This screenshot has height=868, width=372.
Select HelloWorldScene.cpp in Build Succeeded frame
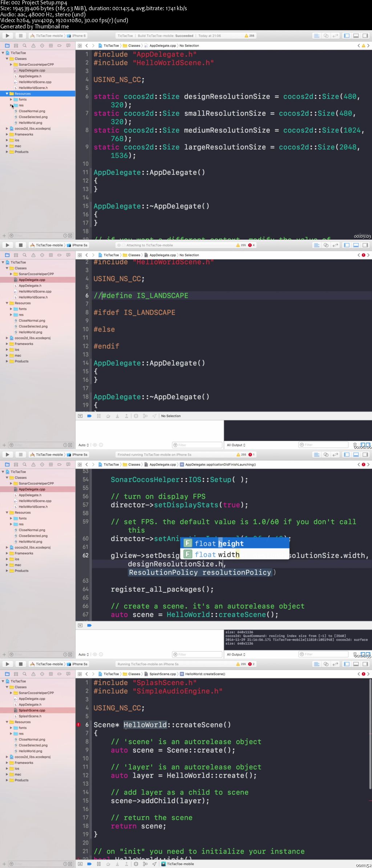35,82
